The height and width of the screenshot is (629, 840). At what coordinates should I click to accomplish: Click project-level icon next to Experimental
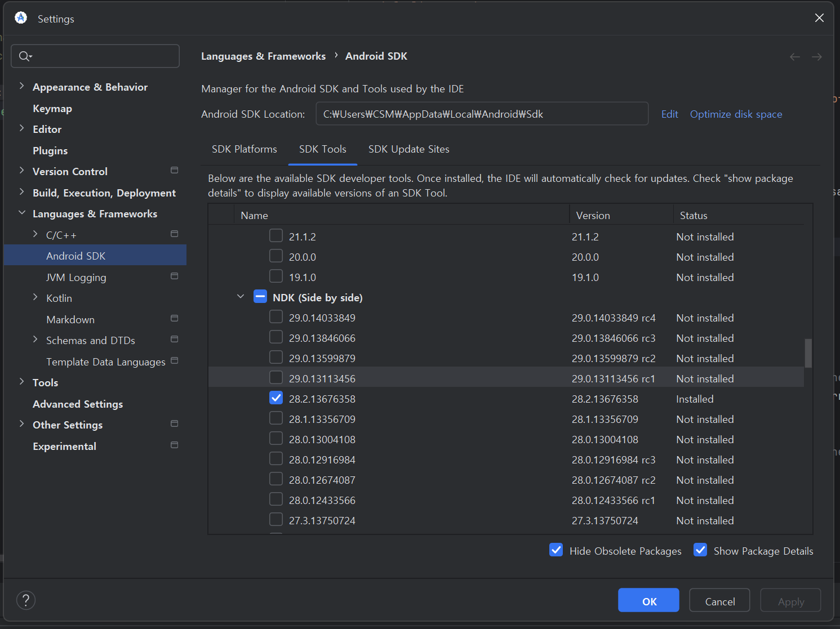click(x=175, y=445)
